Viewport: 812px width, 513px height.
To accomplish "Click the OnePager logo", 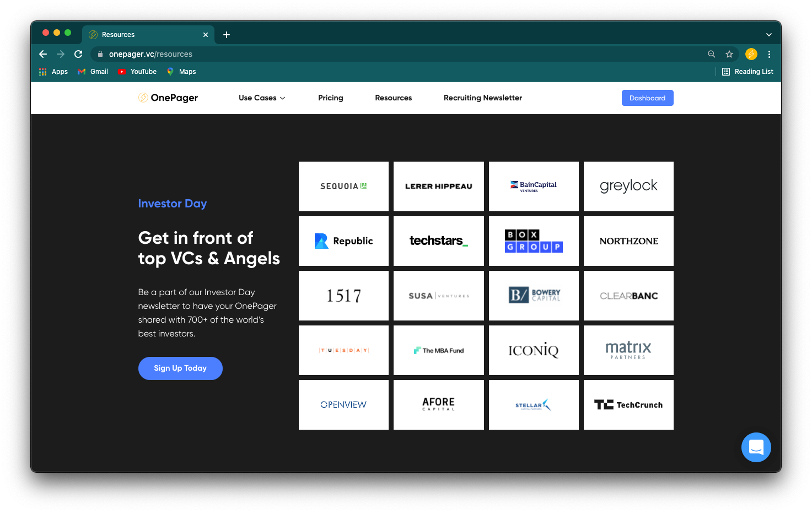I will tap(168, 98).
